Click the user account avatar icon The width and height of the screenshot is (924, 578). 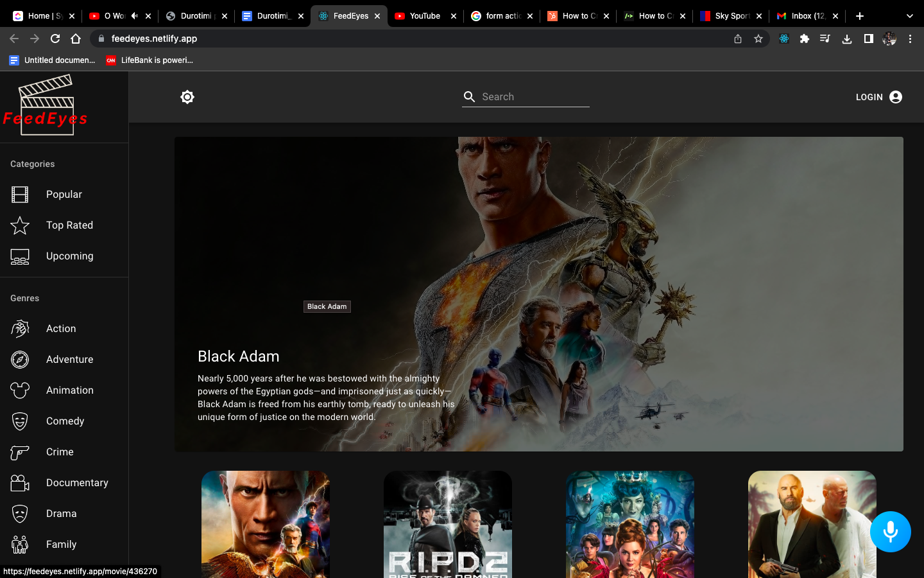point(896,97)
